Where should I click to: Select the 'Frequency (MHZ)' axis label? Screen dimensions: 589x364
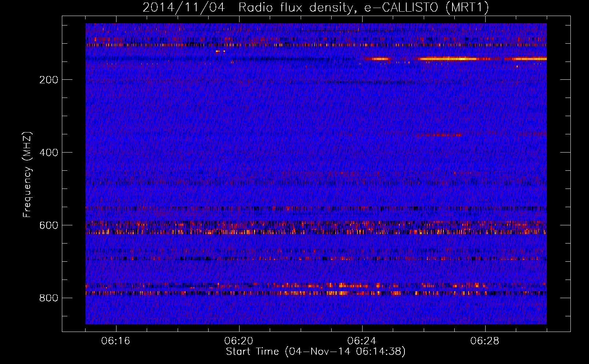click(x=27, y=175)
